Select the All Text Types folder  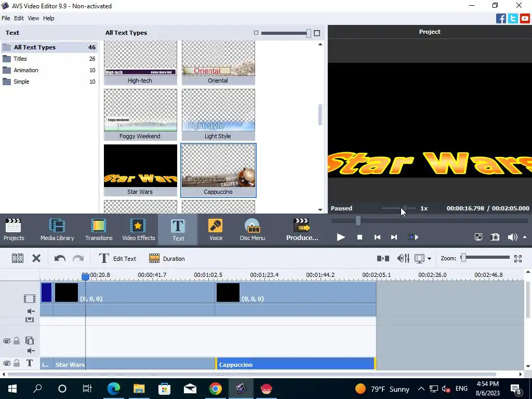coord(49,47)
